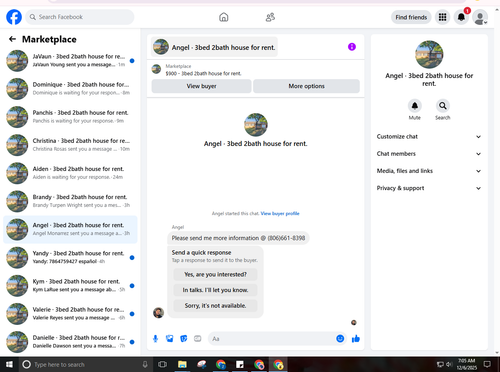Open Windows Start menu
This screenshot has width=500, height=372.
[9, 364]
